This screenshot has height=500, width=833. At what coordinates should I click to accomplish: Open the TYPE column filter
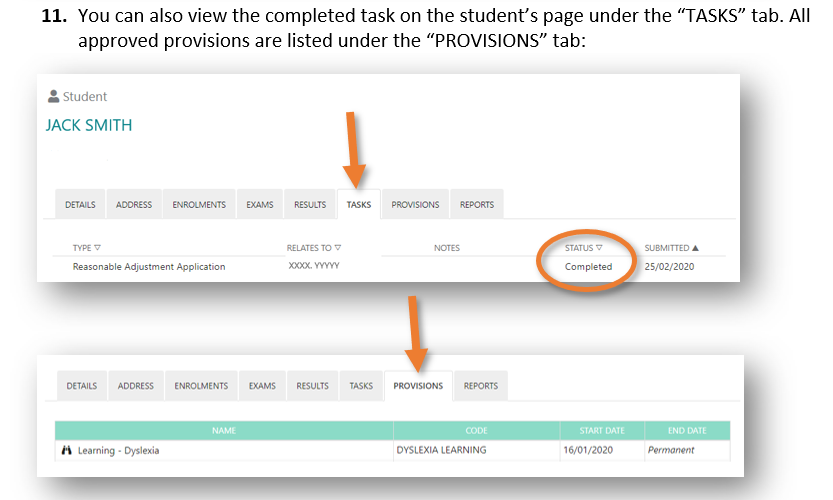(x=98, y=248)
